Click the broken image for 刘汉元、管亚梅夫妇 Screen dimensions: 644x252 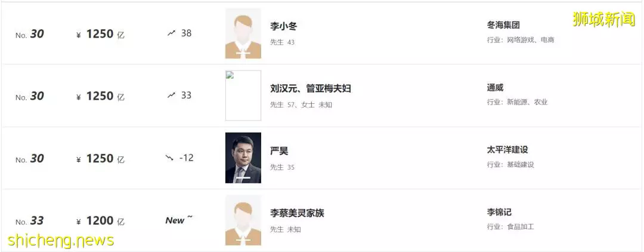click(243, 96)
